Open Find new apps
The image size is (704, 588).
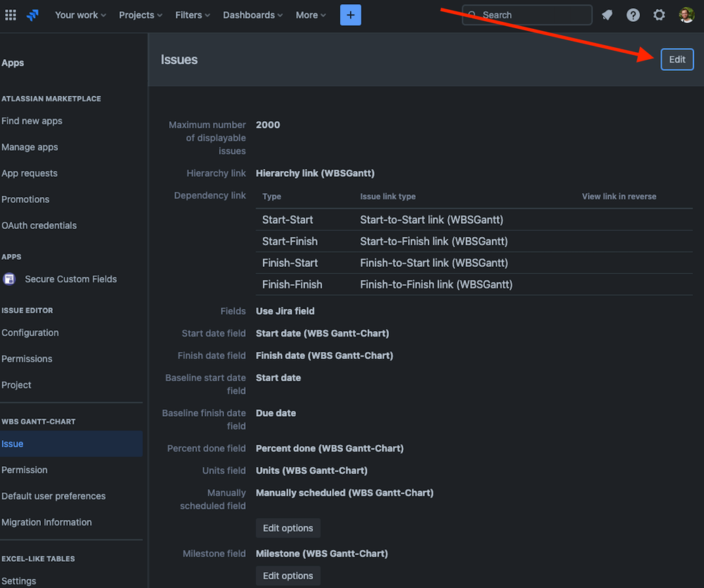tap(32, 121)
